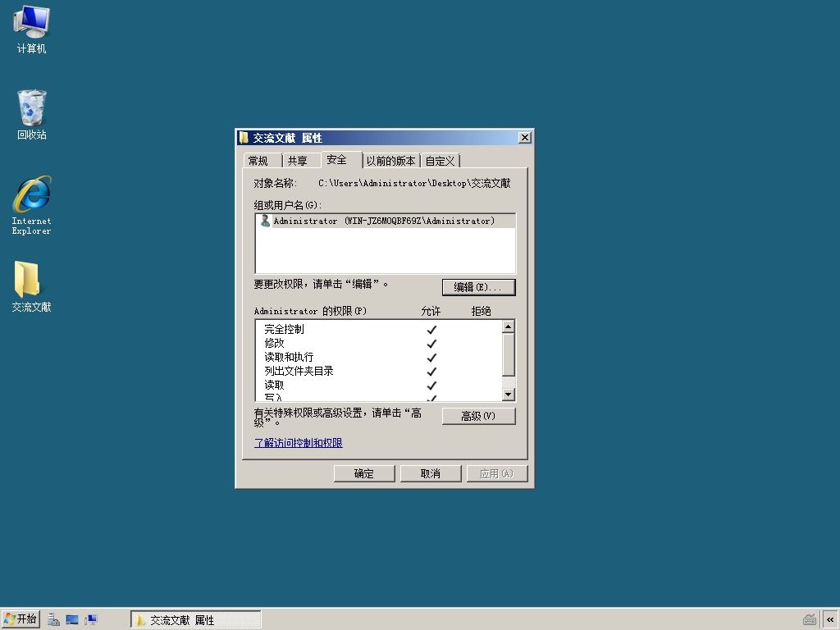Switch to the 常规 tab
This screenshot has height=630, width=840.
(x=262, y=161)
